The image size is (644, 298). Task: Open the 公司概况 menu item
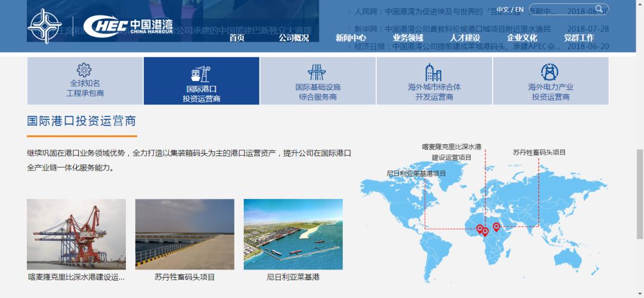294,38
